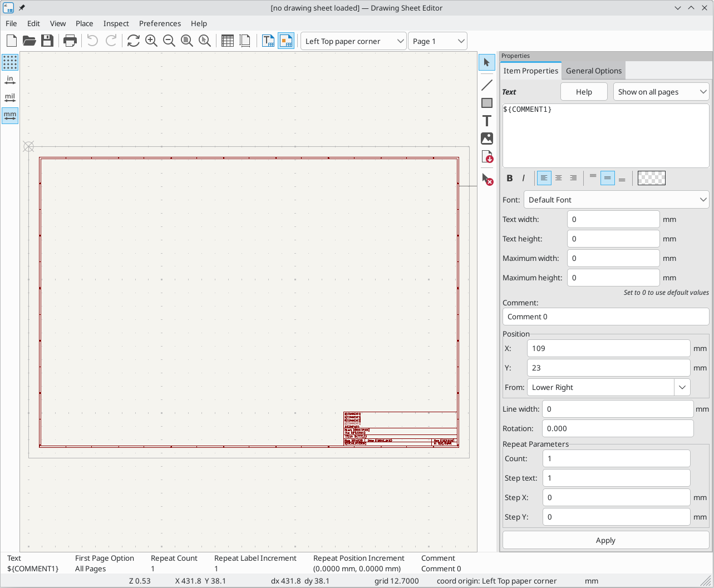714x588 pixels.
Task: Select the Add Line tool
Action: [x=487, y=85]
